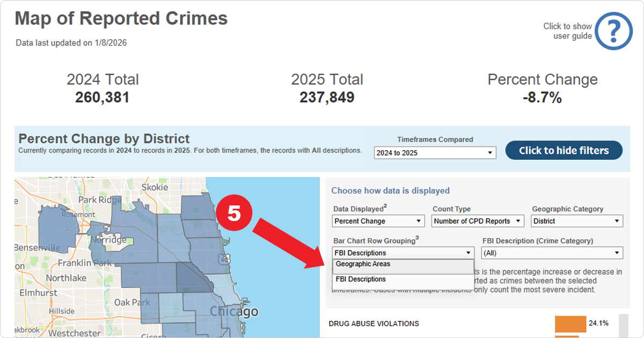Click the 'Click to hide filters' button

[563, 150]
